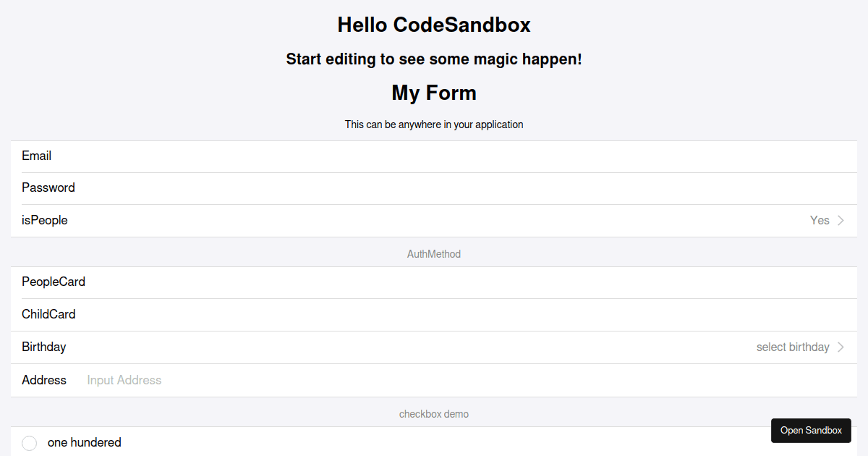Click the isPeople row label
This screenshot has width=868, height=456.
pos(44,220)
